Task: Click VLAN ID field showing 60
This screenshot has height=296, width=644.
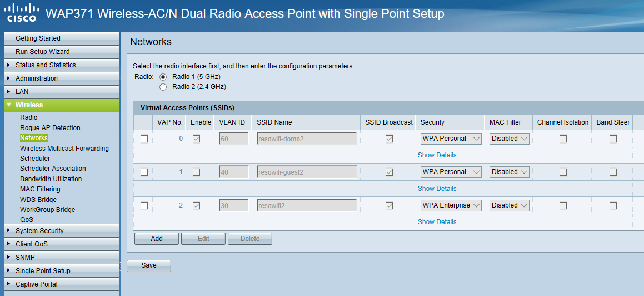Action: [x=234, y=139]
